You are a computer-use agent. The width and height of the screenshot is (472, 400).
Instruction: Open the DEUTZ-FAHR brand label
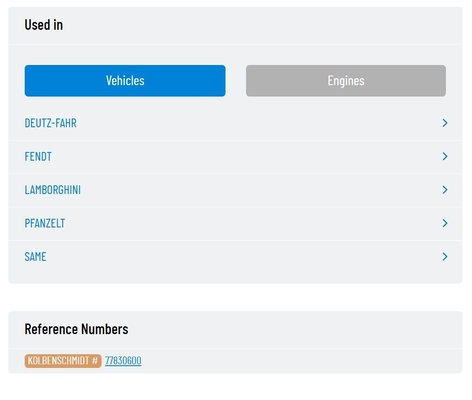(51, 123)
